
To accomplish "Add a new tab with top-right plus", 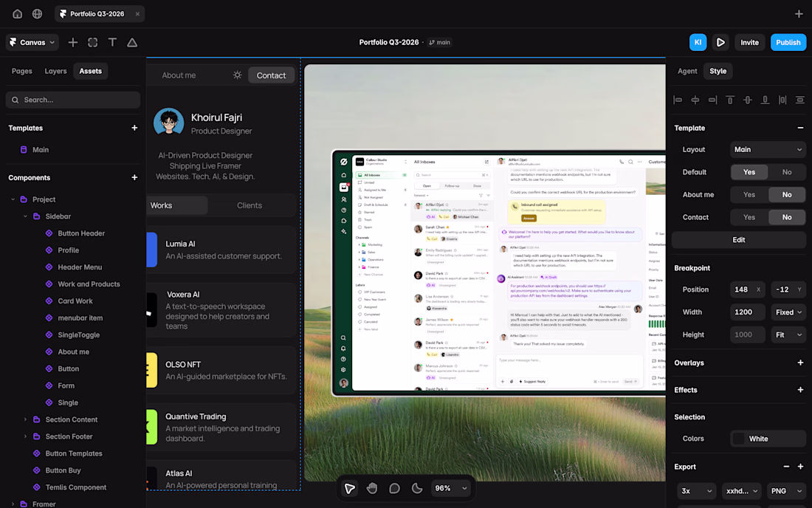I will point(799,14).
